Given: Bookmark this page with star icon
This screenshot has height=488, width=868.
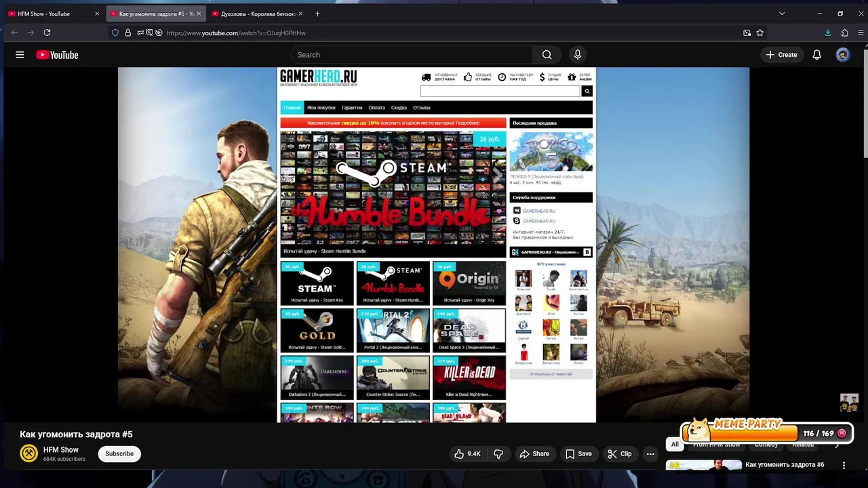Looking at the screenshot, I should point(760,33).
